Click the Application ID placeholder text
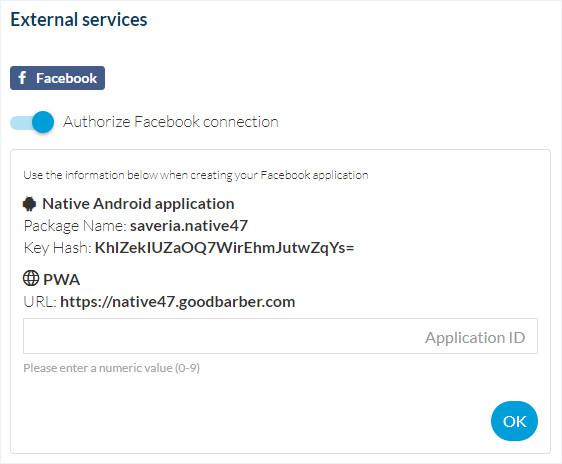Image resolution: width=562 pixels, height=464 pixels. 475,338
